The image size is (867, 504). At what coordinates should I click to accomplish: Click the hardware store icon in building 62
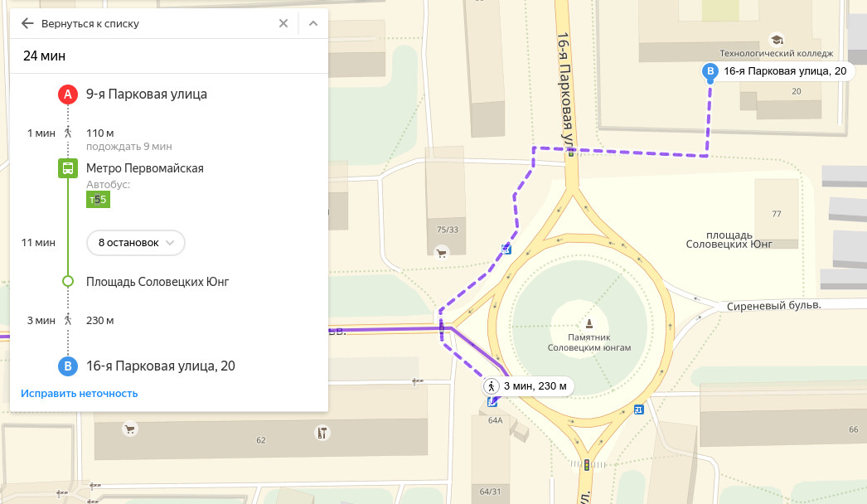(x=322, y=433)
